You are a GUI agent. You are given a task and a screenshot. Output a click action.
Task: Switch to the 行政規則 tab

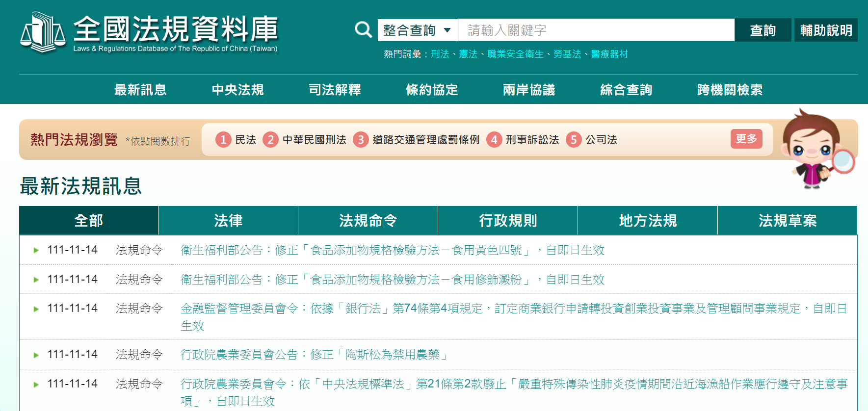[508, 221]
